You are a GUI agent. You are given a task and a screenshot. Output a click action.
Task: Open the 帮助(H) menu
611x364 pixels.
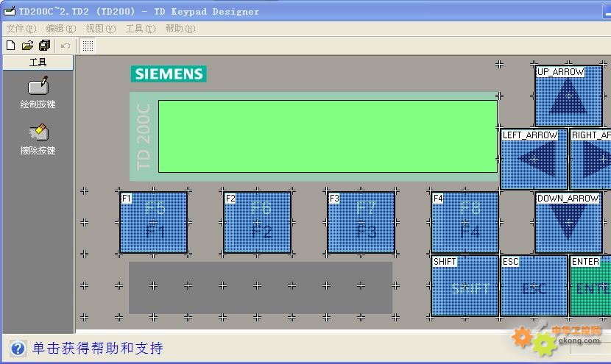click(x=180, y=29)
